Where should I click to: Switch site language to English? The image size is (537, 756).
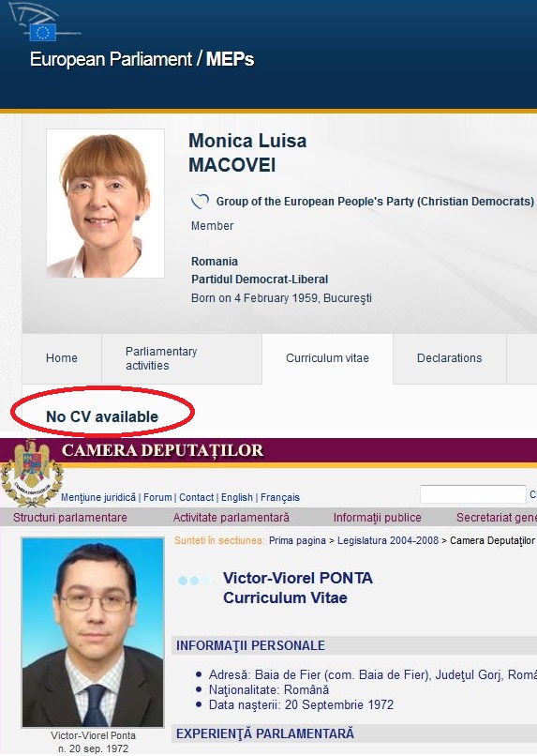pos(237,497)
